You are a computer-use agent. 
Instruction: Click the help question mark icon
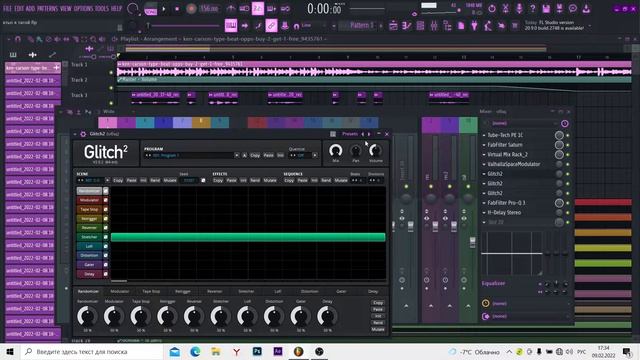tap(532, 9)
